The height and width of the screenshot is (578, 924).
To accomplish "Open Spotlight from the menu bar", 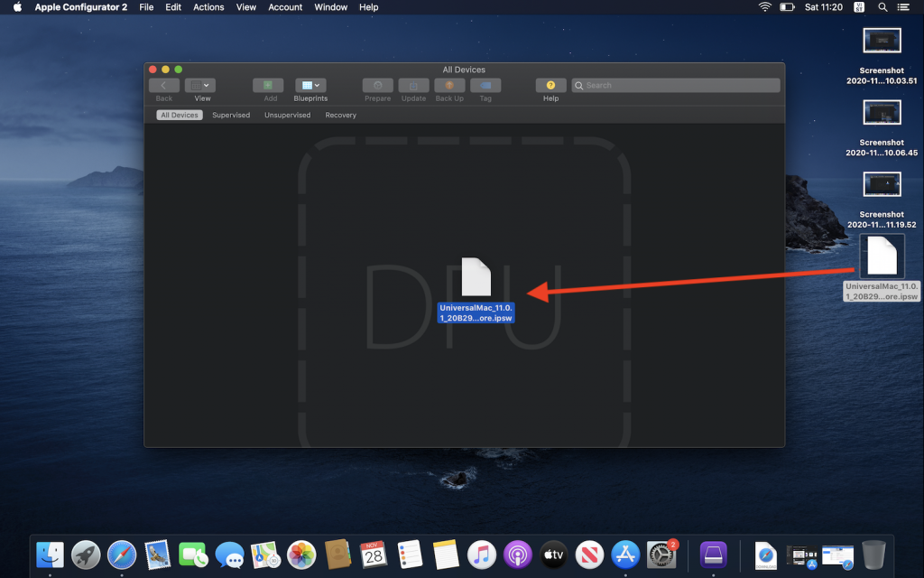I will coord(882,7).
